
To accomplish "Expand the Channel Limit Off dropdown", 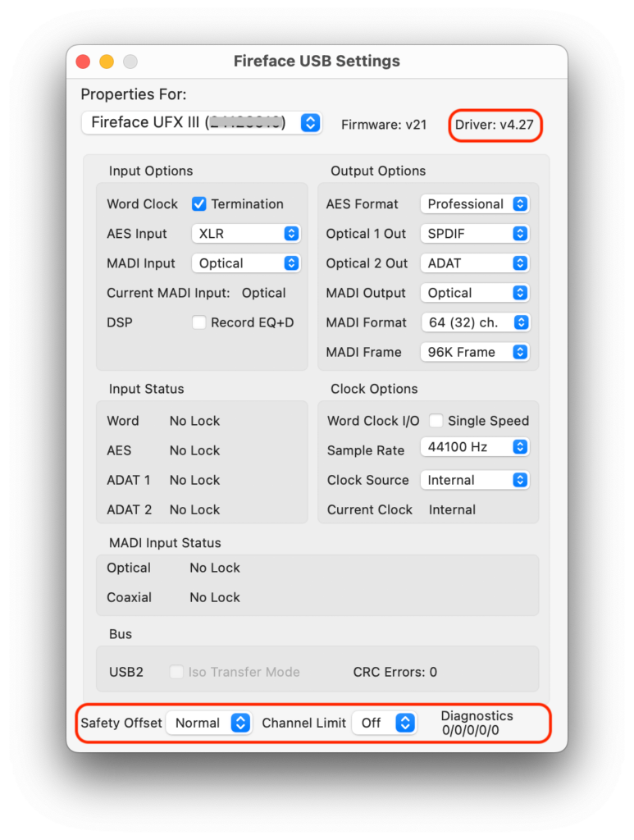I will point(384,723).
